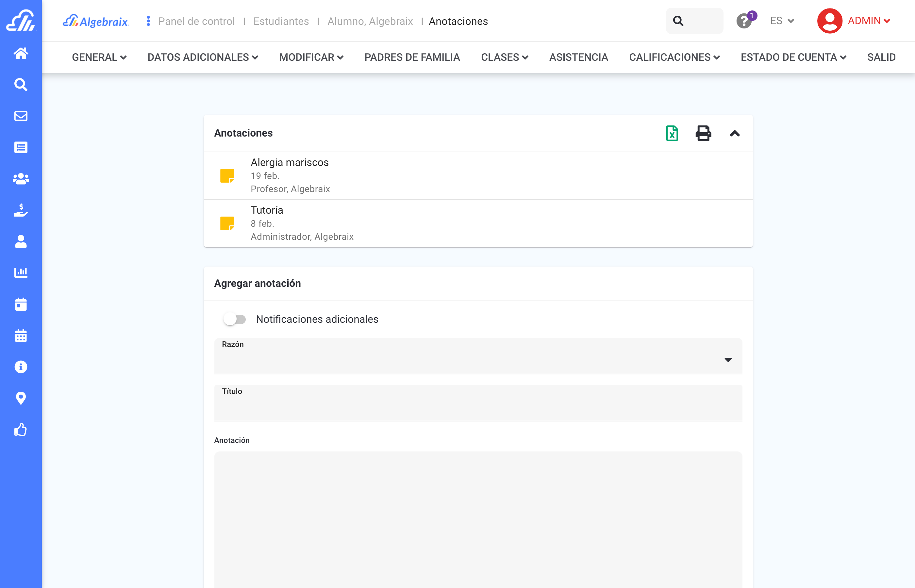Click the thumbs-up icon in sidebar

point(21,430)
